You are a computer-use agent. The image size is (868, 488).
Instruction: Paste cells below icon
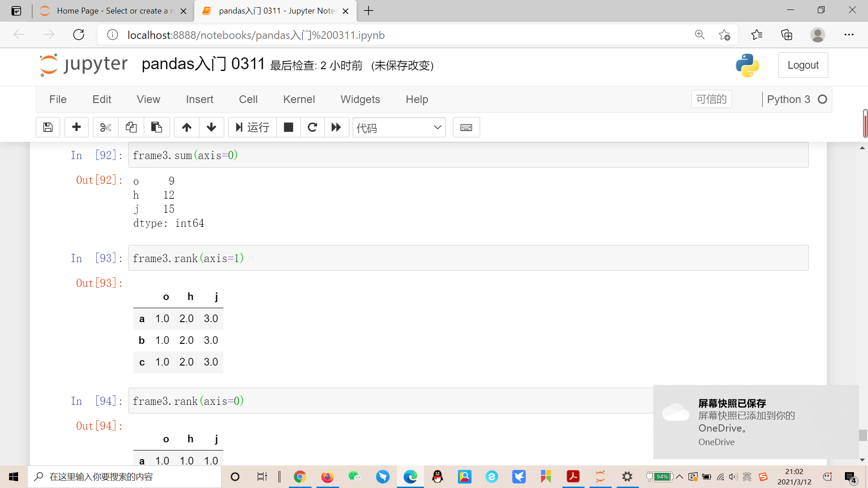(x=156, y=127)
